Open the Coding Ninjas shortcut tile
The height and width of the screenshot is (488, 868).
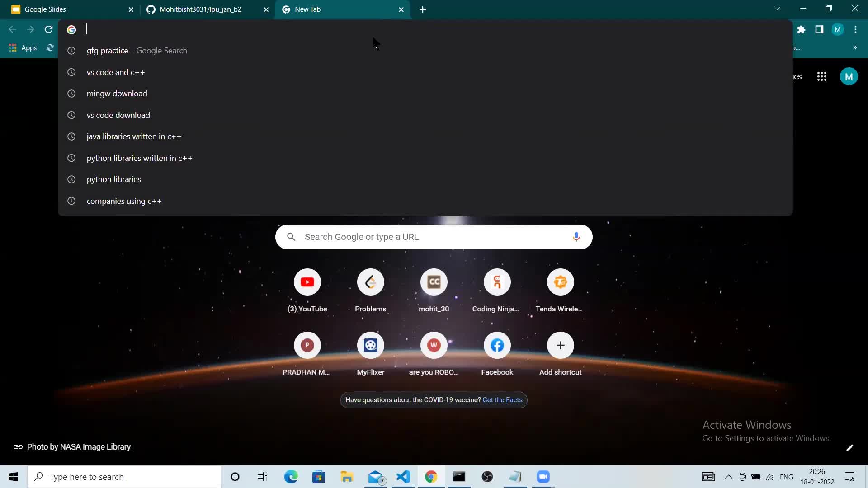[497, 282]
